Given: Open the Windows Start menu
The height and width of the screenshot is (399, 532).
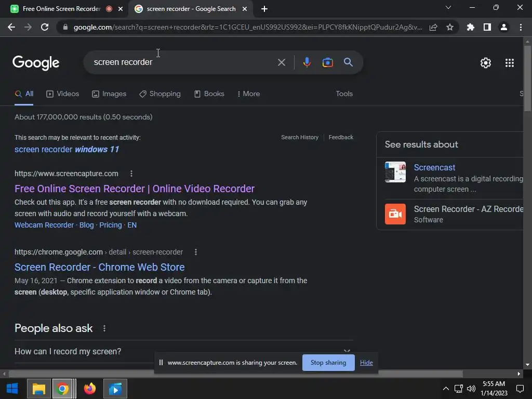Looking at the screenshot, I should [x=12, y=389].
